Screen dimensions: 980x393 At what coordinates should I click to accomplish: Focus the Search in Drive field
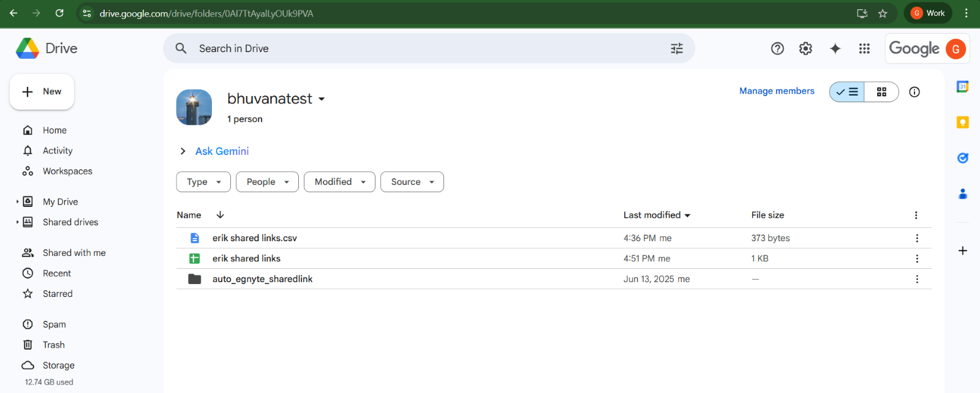coord(429,48)
